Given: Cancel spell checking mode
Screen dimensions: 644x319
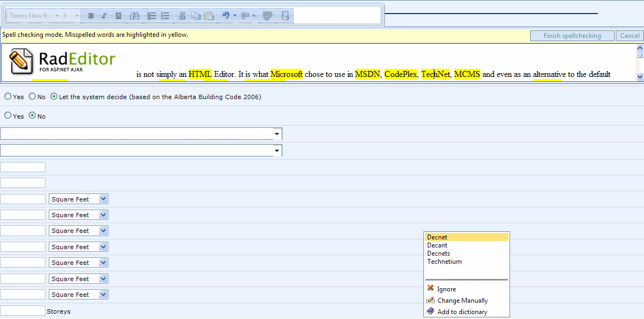Looking at the screenshot, I should (x=629, y=36).
